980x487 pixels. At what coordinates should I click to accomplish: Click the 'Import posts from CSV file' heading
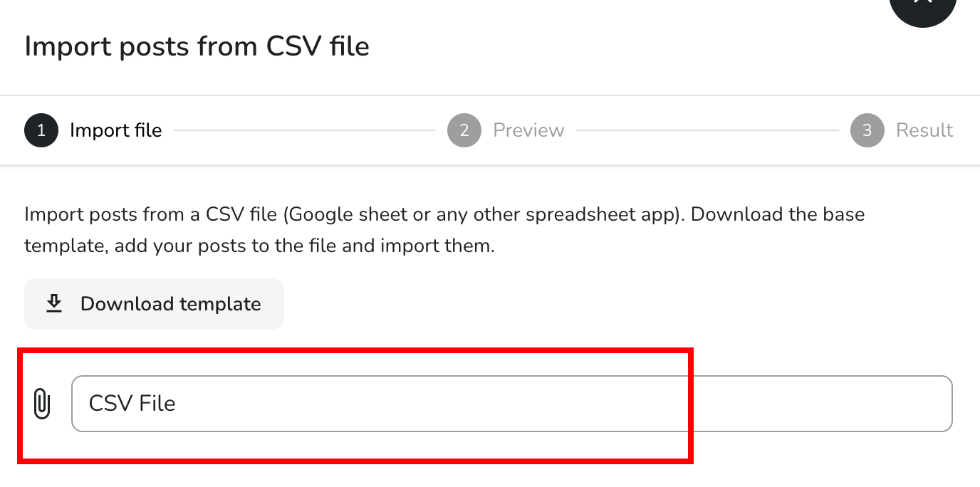pos(197,47)
